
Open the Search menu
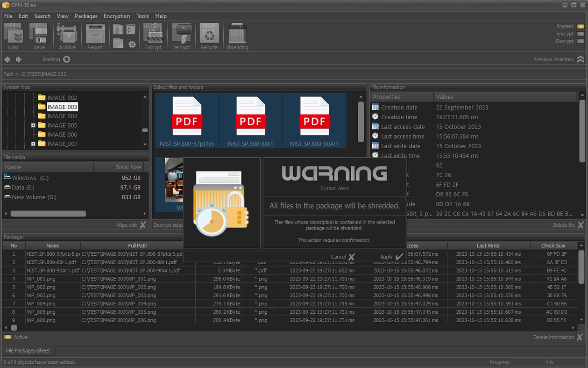[42, 16]
